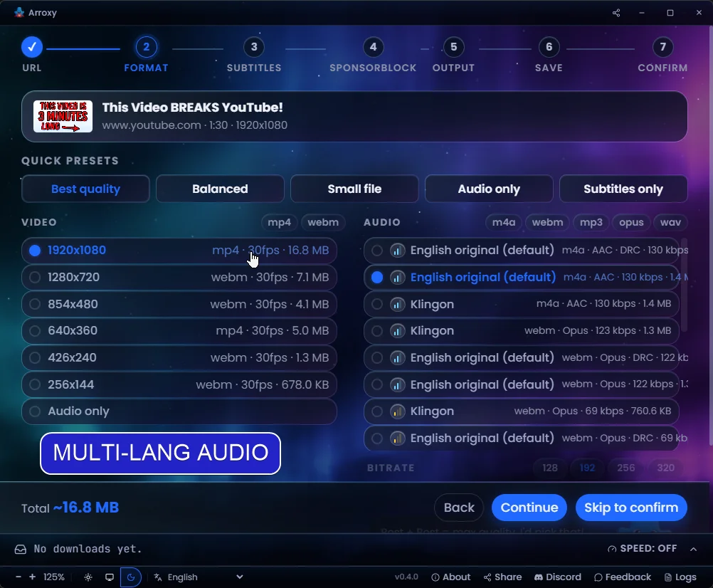Image resolution: width=713 pixels, height=588 pixels.
Task: Click audio icon on Klingon 123 kbps row
Action: 398,330
